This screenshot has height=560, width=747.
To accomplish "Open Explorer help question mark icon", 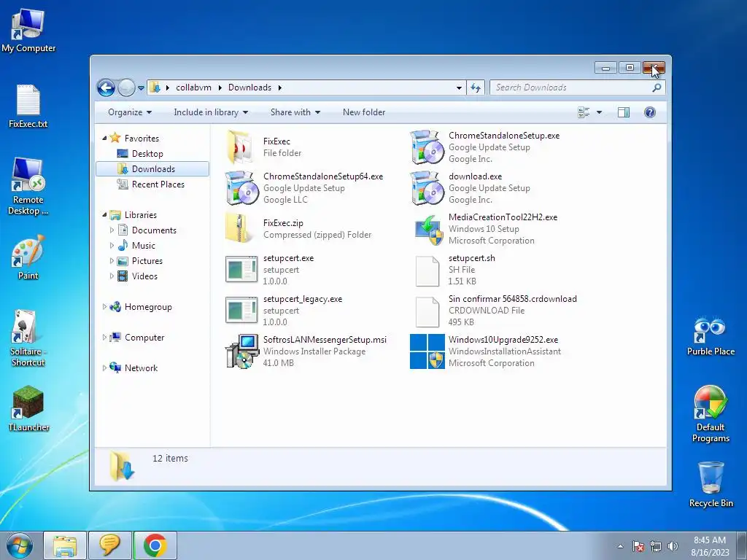I will coord(650,112).
